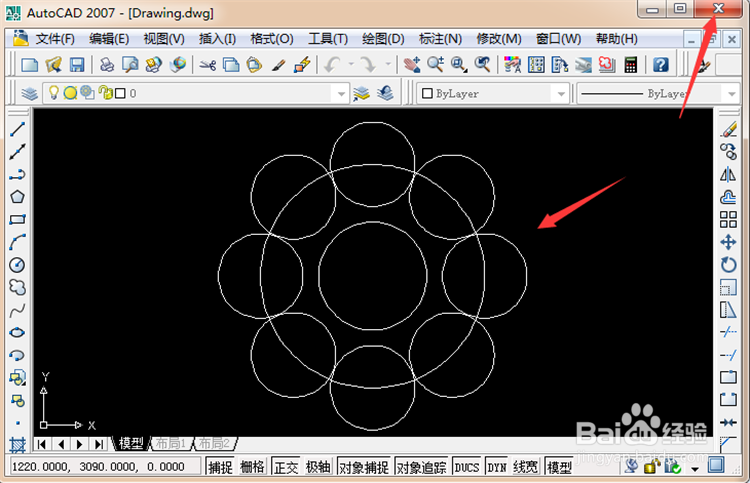This screenshot has height=483, width=750.
Task: Select the Hatch tool
Action: tap(18, 445)
